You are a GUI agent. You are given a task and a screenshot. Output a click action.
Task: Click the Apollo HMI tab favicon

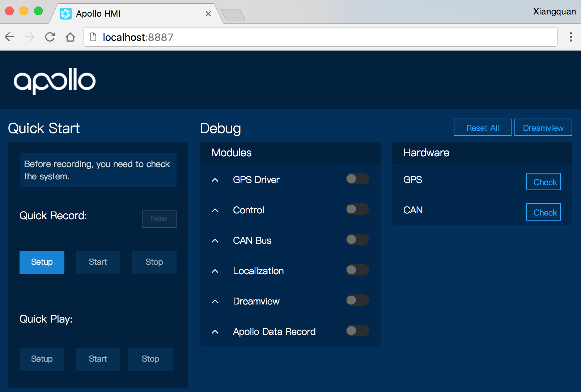(x=65, y=14)
